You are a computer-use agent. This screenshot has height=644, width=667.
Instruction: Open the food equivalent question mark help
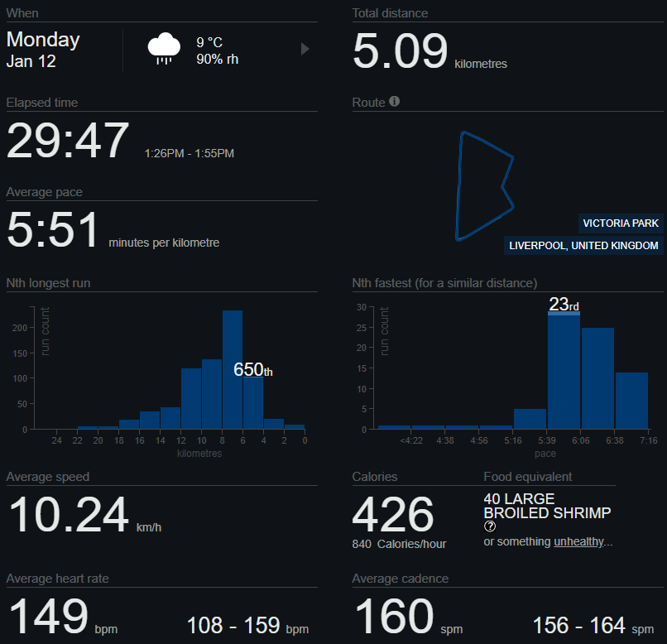pos(490,526)
